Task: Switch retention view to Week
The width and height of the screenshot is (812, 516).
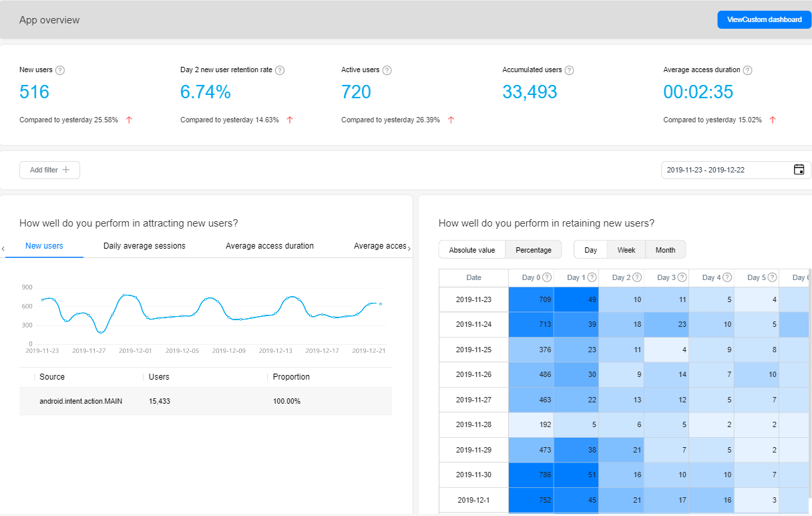Action: [626, 249]
